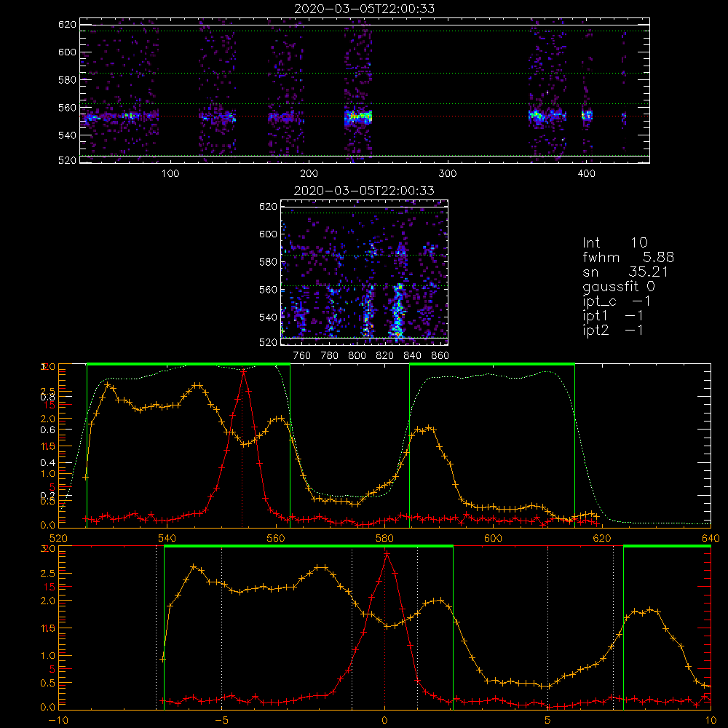Click y-axis label 0.5 on bottom plot
This screenshot has width=728, height=728.
tap(48, 684)
